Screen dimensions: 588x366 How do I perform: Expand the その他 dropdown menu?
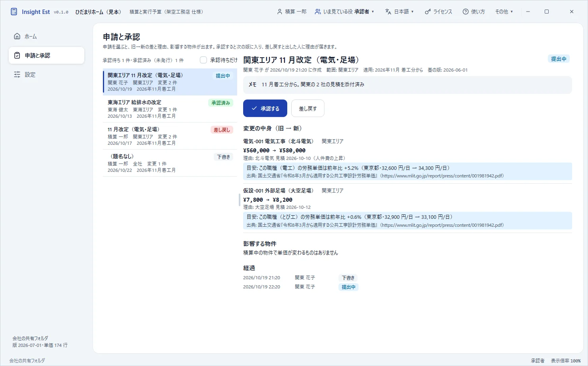pyautogui.click(x=504, y=12)
